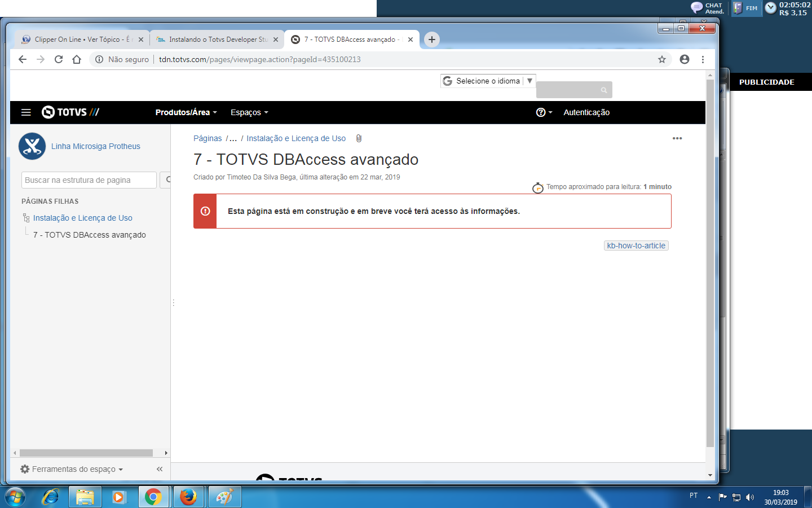The image size is (812, 508).
Task: Click the 22 mar, 2019 last-change date
Action: pos(380,177)
